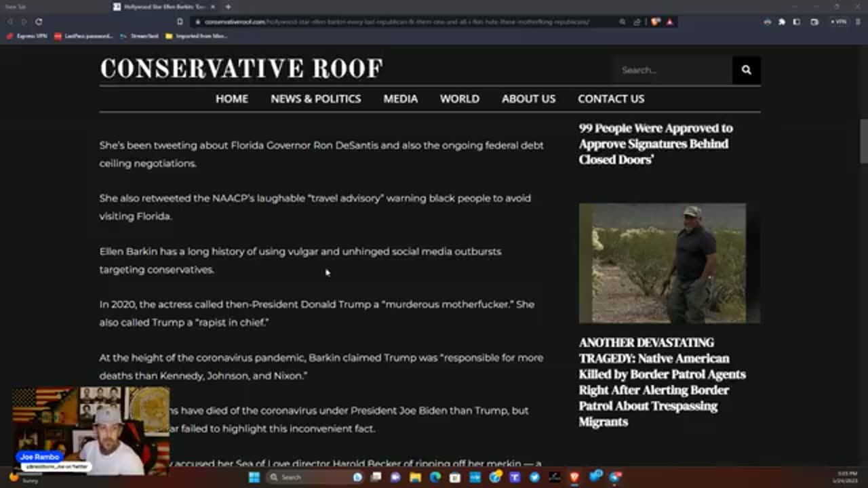Open CONTACT US nav item
The height and width of the screenshot is (488, 868).
tap(611, 99)
